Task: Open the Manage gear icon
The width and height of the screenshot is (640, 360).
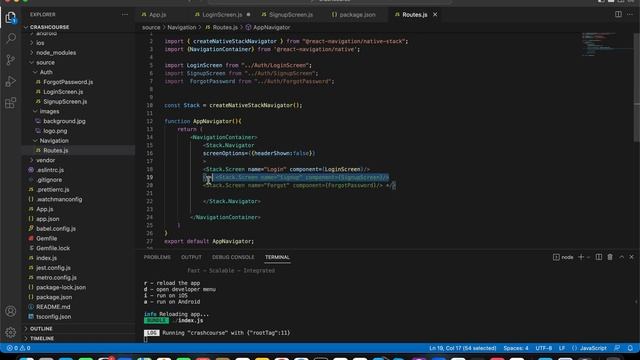Action: click(x=11, y=332)
